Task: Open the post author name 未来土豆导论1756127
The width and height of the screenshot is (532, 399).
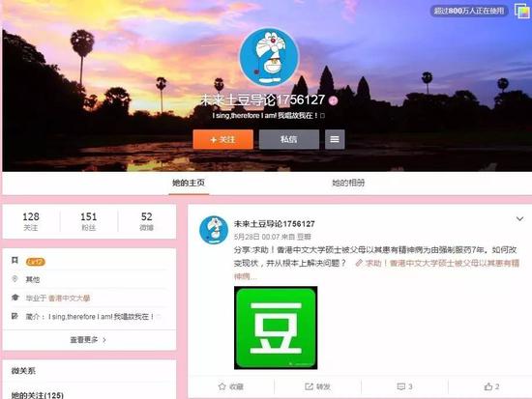Action: point(275,224)
